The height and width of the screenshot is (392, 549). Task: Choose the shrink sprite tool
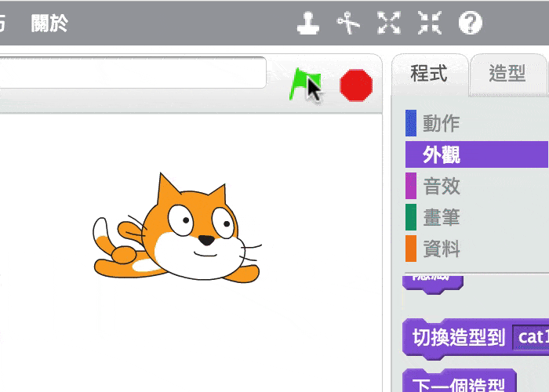click(430, 23)
